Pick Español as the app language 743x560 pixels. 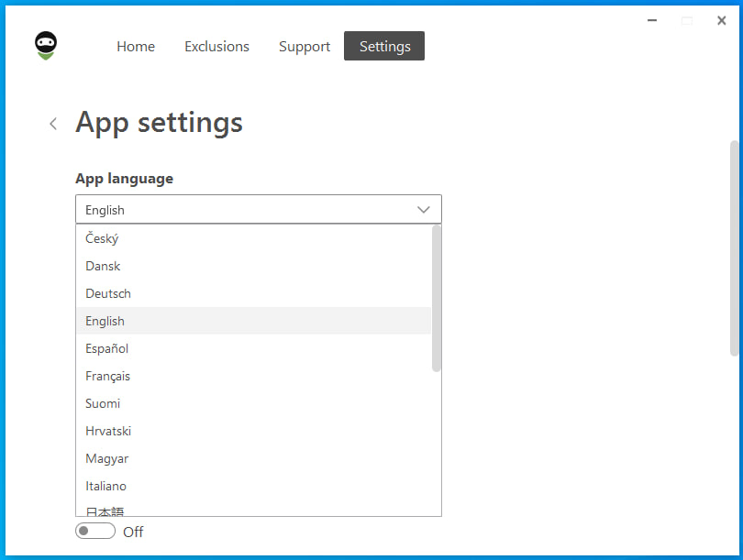click(106, 348)
